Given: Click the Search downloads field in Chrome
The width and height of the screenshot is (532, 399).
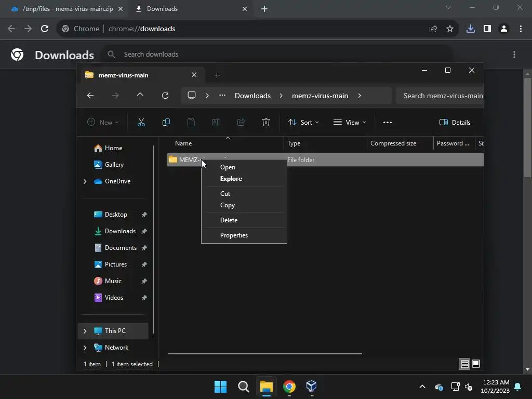Looking at the screenshot, I should click(x=276, y=54).
